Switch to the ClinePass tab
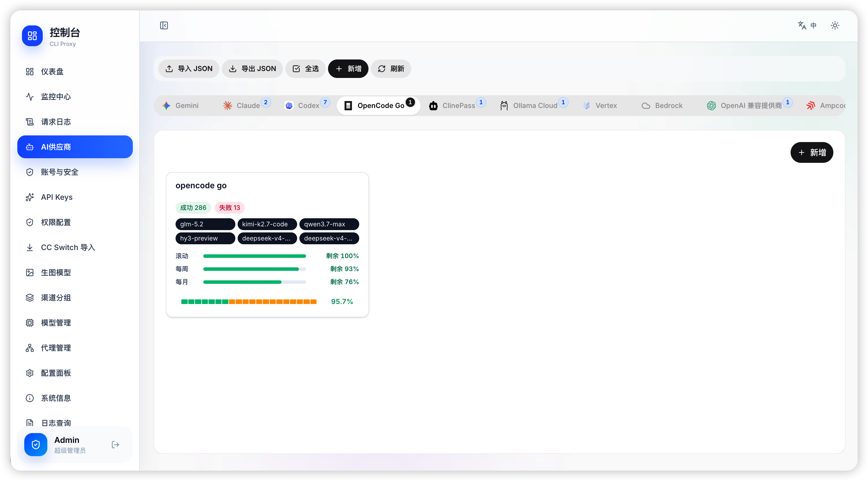Image resolution: width=868 pixels, height=481 pixels. click(457, 106)
